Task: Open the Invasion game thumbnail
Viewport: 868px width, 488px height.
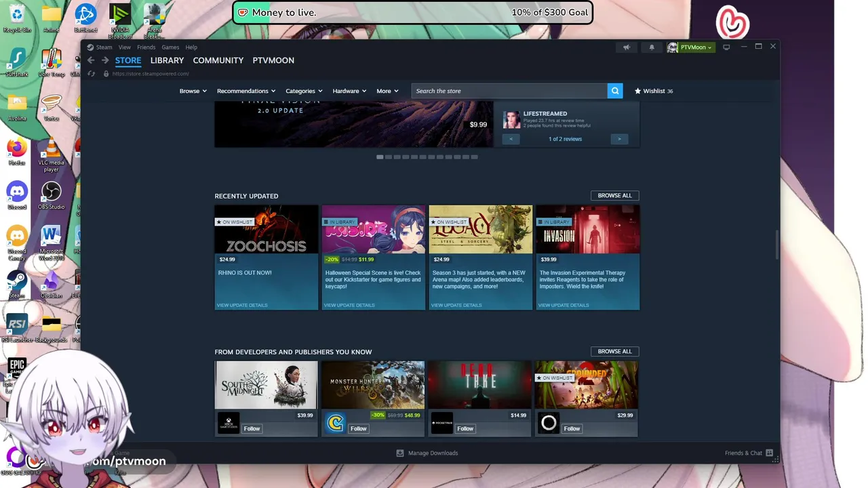Action: [x=587, y=229]
